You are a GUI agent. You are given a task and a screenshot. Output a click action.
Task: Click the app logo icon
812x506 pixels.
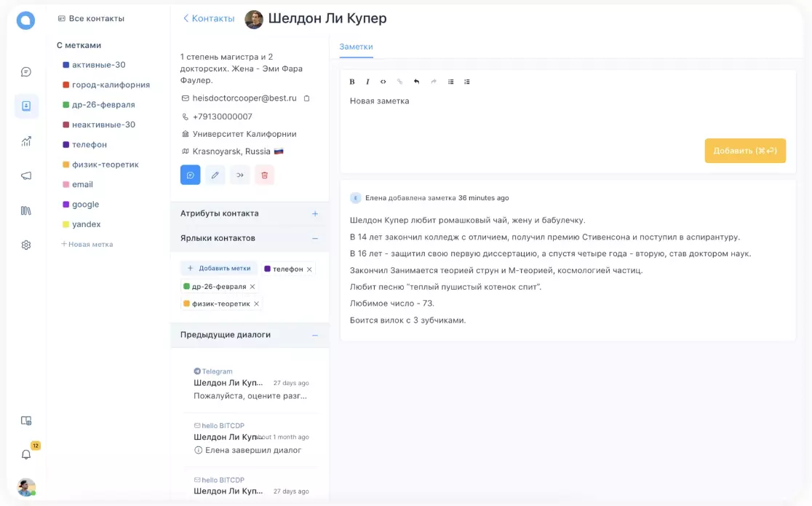25,20
